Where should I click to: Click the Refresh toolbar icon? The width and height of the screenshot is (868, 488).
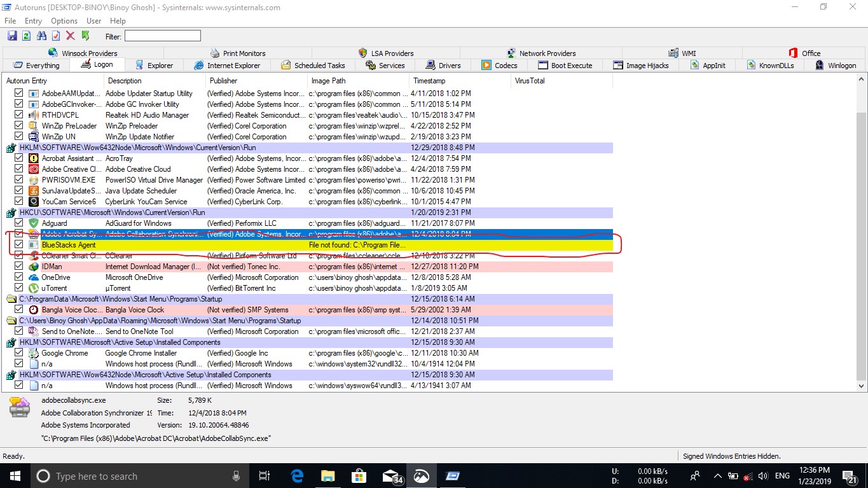pyautogui.click(x=27, y=36)
